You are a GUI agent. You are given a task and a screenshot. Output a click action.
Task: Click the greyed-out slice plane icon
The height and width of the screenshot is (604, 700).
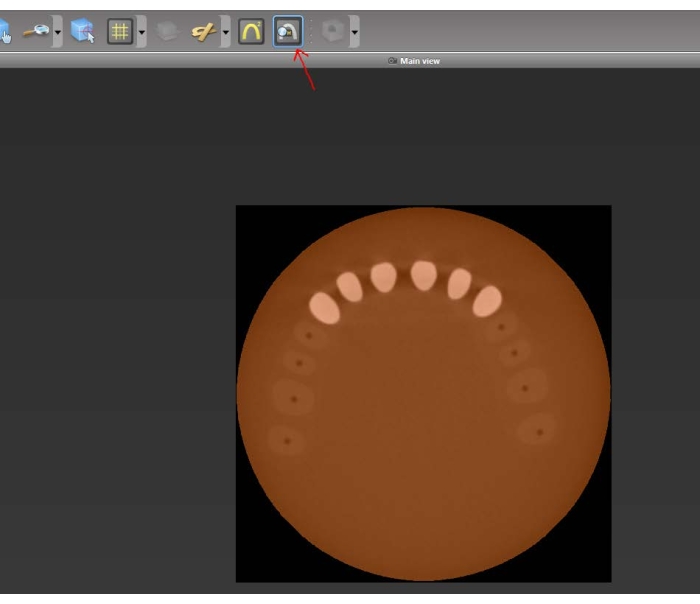click(x=167, y=31)
